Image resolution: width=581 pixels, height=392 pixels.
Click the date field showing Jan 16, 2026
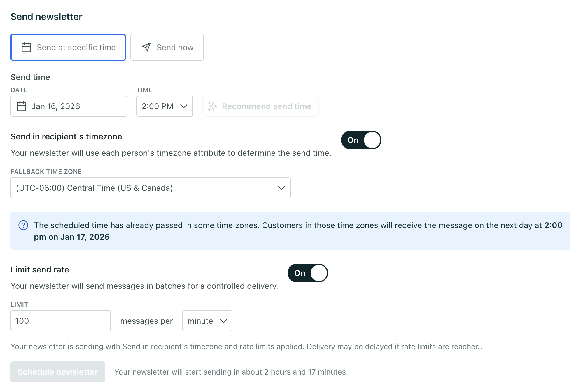click(69, 106)
